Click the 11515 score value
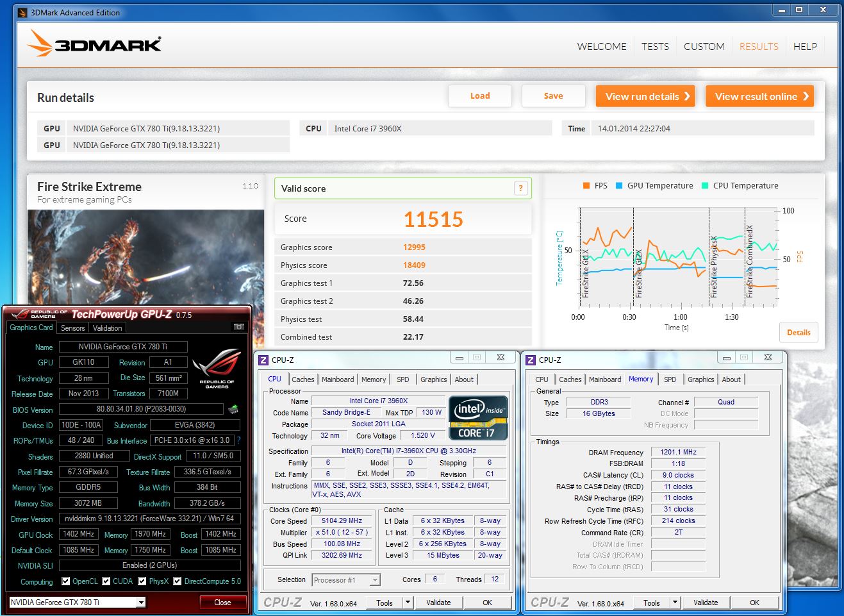The height and width of the screenshot is (616, 844). point(433,219)
